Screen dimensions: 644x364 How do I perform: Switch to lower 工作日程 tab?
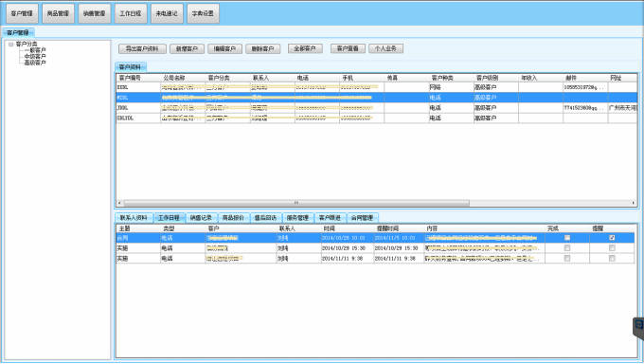[170, 218]
